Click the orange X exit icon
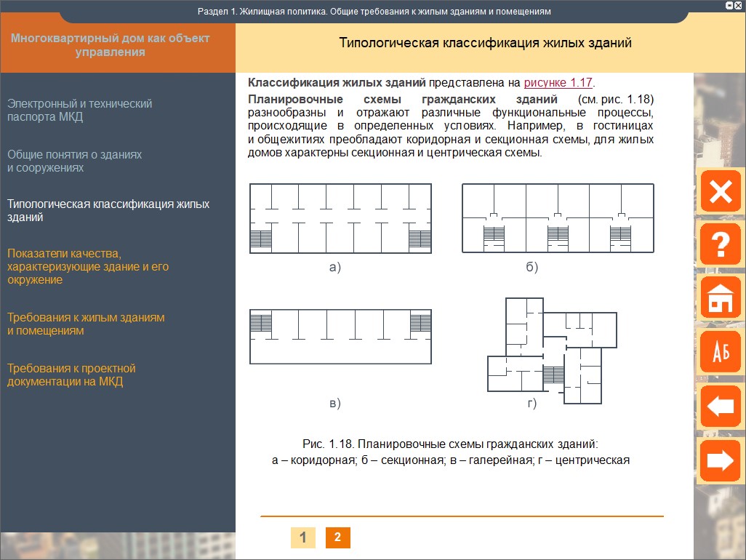Viewport: 746px width, 560px height. click(720, 192)
